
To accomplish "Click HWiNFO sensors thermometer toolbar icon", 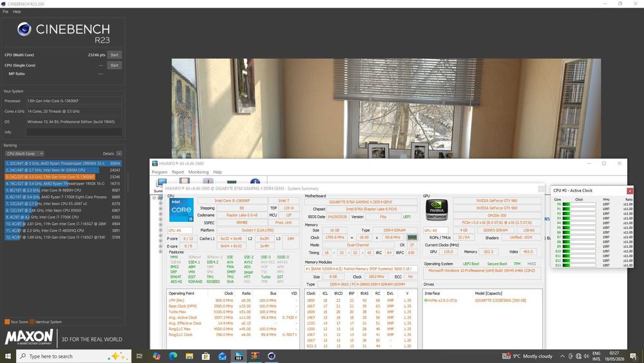I will click(208, 181).
